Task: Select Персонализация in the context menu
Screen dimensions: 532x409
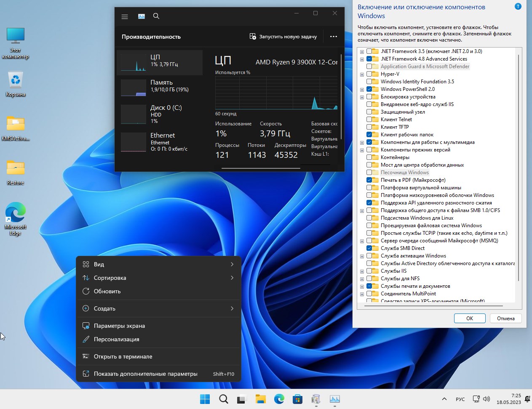Action: [x=116, y=339]
